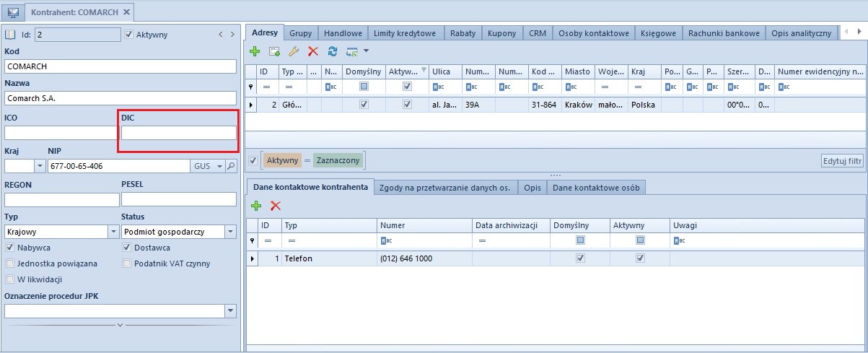
Task: Switch to the Limity kredytowe tab
Action: tap(405, 33)
